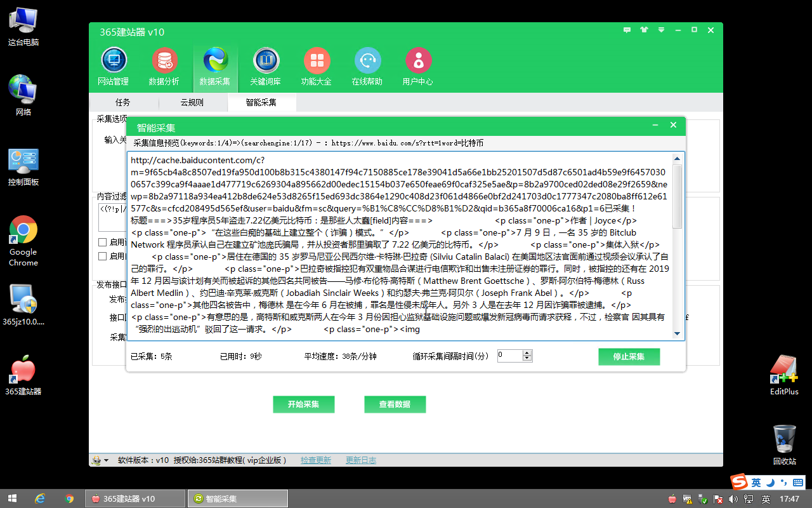The height and width of the screenshot is (508, 812).
Task: Close the 智能采集 dialog
Action: tap(674, 126)
